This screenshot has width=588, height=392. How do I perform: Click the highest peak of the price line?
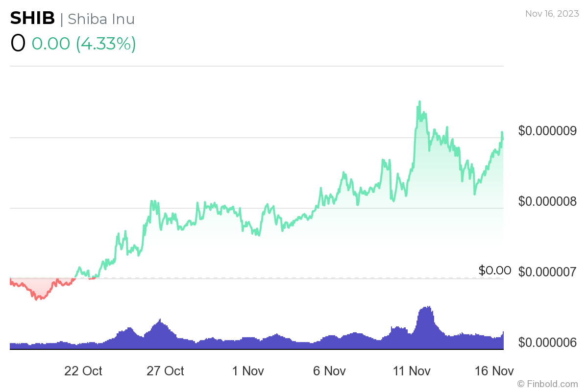[419, 102]
